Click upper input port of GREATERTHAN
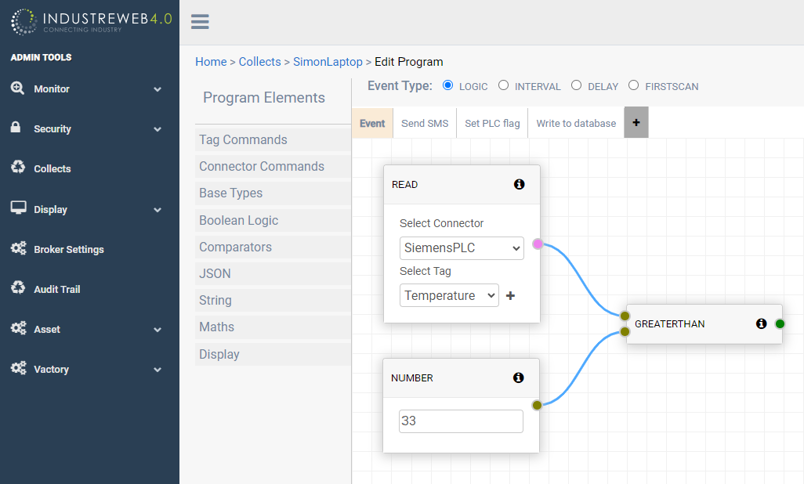 (625, 316)
